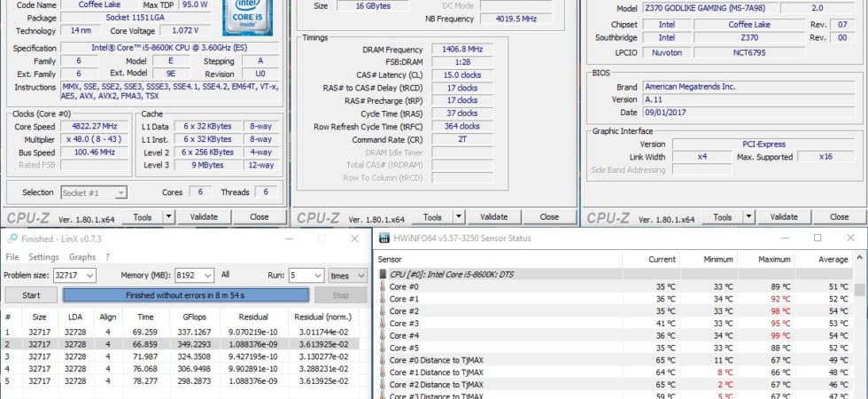Click the Time column header in LinX
Viewport: 868px width, 399px height.
tap(145, 317)
